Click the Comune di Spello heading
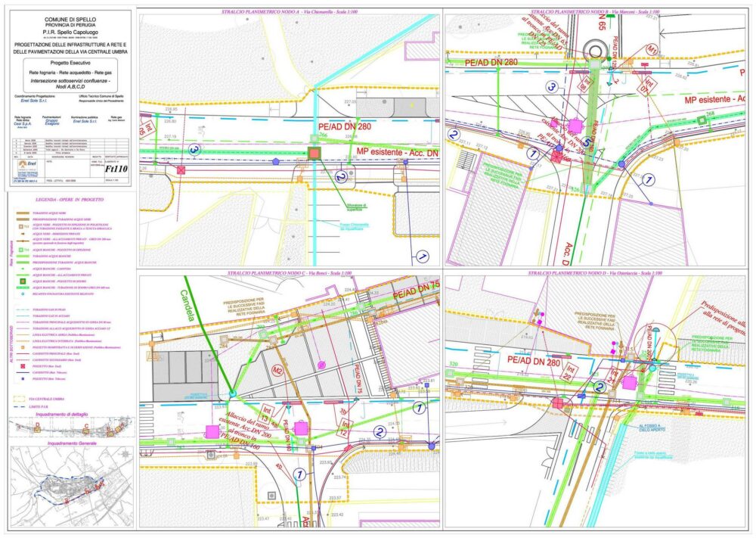 (70, 20)
